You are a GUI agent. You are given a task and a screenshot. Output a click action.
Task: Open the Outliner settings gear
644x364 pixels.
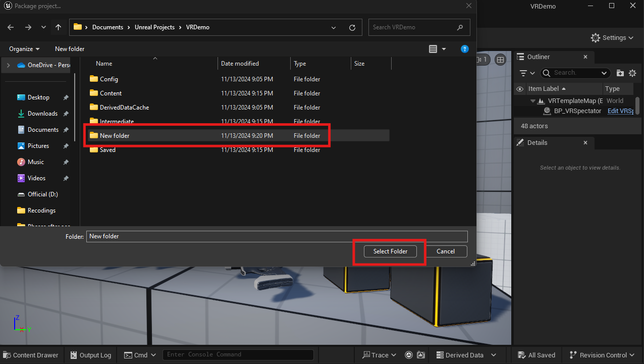pos(632,73)
